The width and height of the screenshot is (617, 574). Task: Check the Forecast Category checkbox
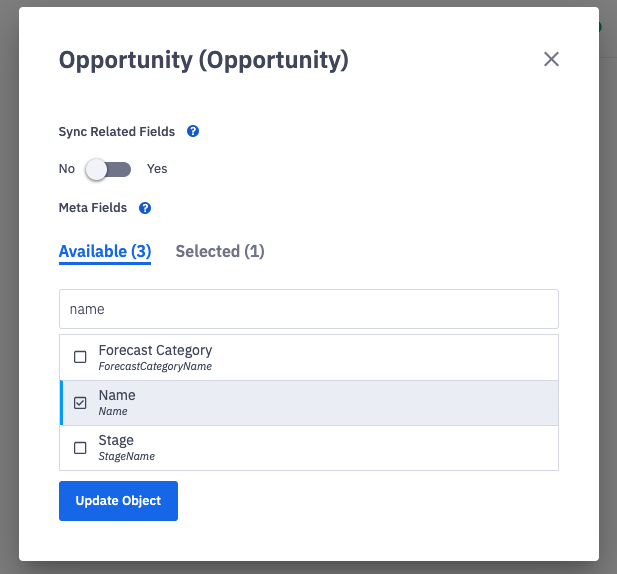pos(80,357)
